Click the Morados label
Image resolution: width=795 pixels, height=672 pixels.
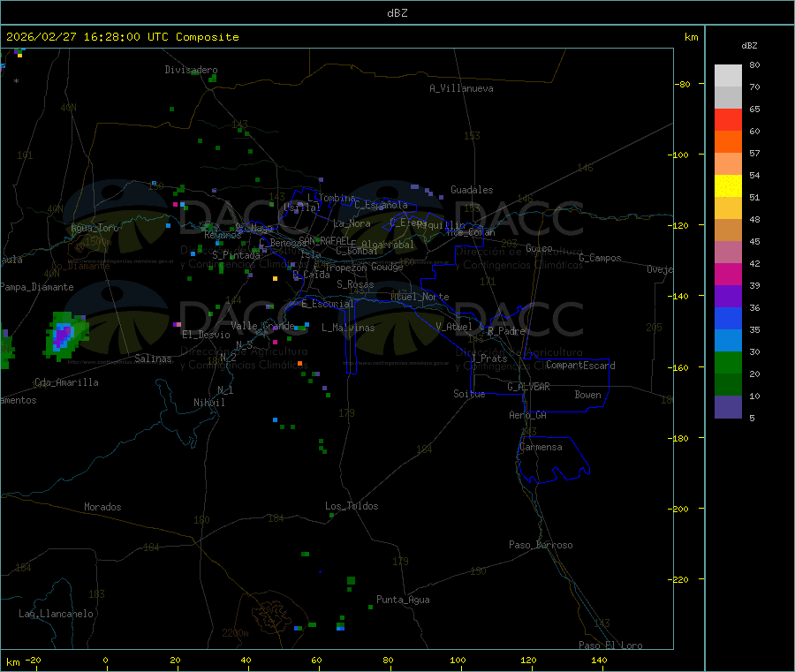click(x=102, y=507)
